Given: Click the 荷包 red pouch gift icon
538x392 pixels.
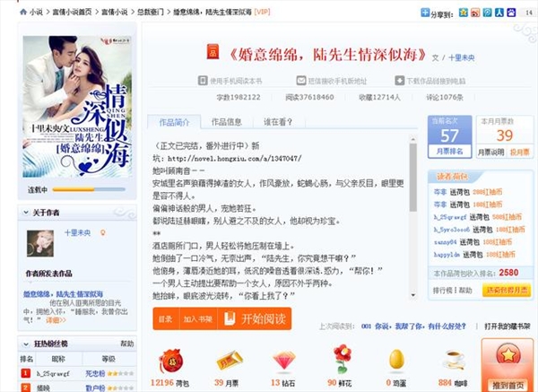Looking at the screenshot, I should click(171, 362).
